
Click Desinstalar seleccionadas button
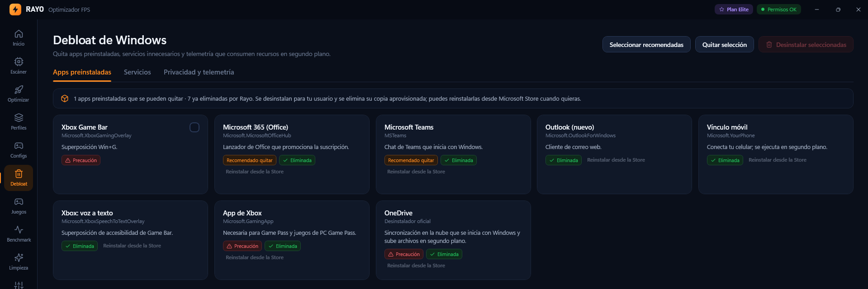pos(806,44)
